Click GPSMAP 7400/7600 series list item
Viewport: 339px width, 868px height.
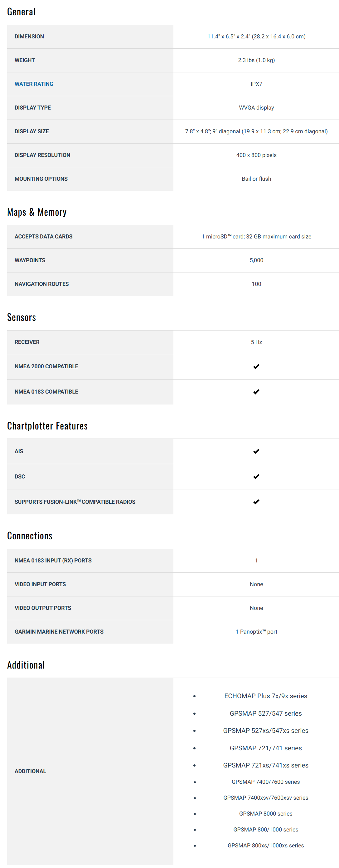pyautogui.click(x=266, y=782)
